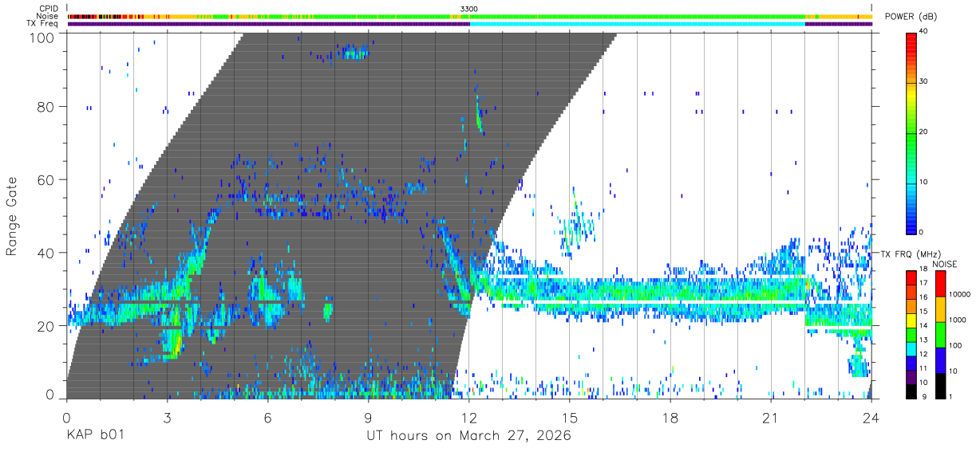Click the 12 tick on the TX FRQ legend

[923, 354]
